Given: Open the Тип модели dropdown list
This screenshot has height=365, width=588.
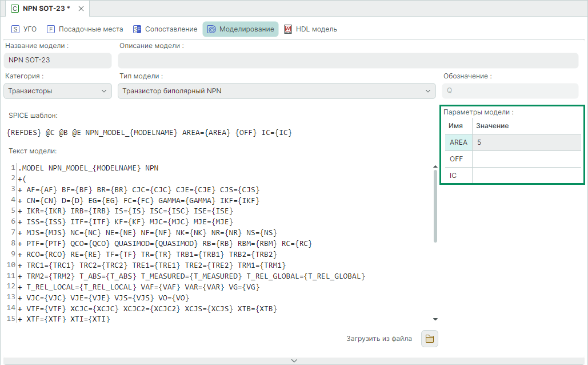Looking at the screenshot, I should coord(277,91).
